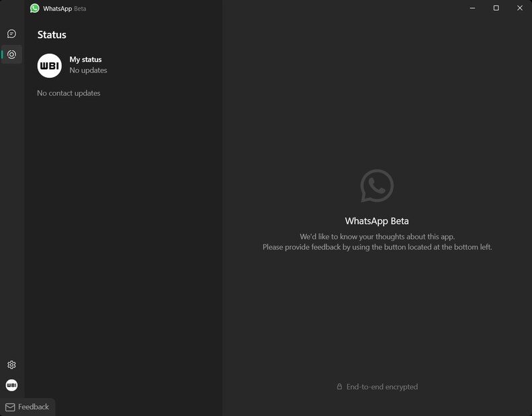Close the WhatsApp Beta window
Screen dimensions: 532x416
[x=519, y=8]
